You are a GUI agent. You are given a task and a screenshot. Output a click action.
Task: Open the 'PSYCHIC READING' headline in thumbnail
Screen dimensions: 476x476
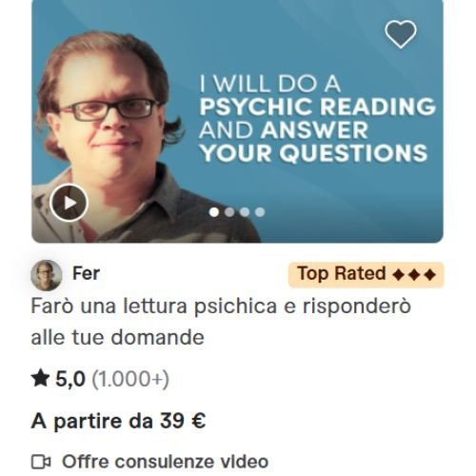coord(317,107)
